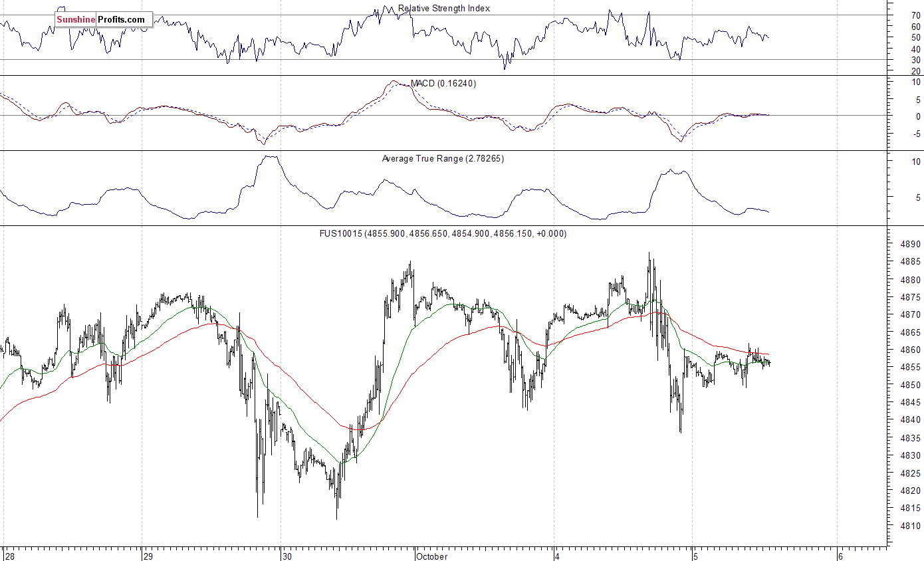Click the 4855 price axis label

click(910, 368)
